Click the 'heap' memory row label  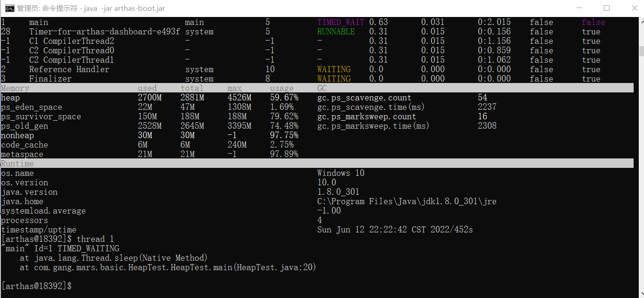(10, 98)
